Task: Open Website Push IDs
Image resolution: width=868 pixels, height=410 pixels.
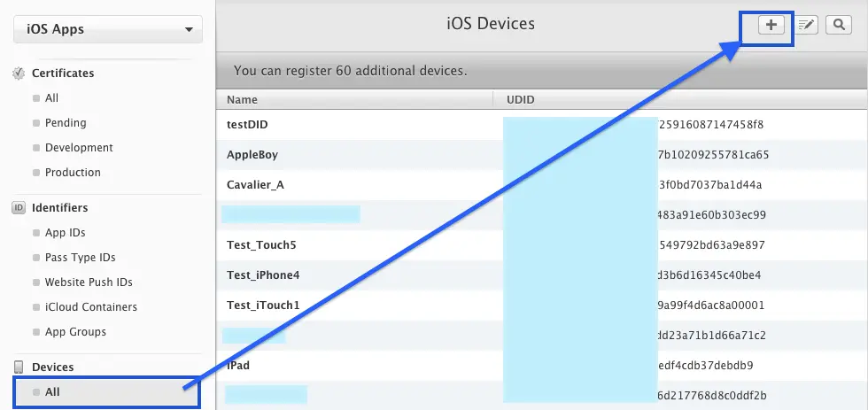Action: (x=89, y=282)
